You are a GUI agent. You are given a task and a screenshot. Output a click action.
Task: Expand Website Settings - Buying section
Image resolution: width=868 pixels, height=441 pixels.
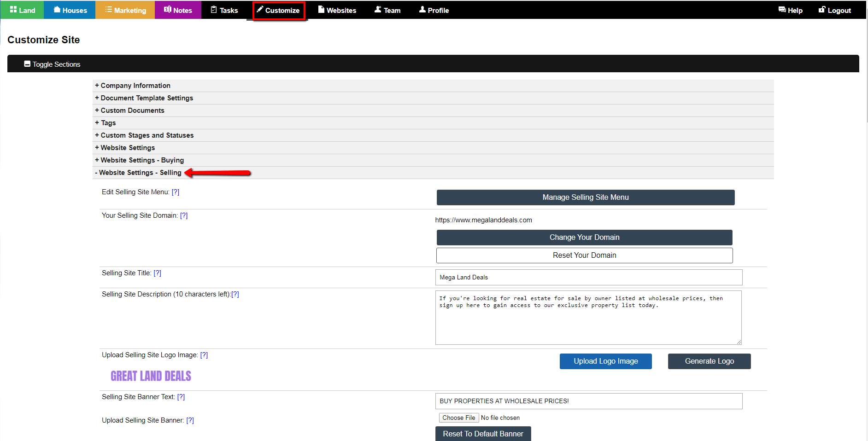coord(433,160)
